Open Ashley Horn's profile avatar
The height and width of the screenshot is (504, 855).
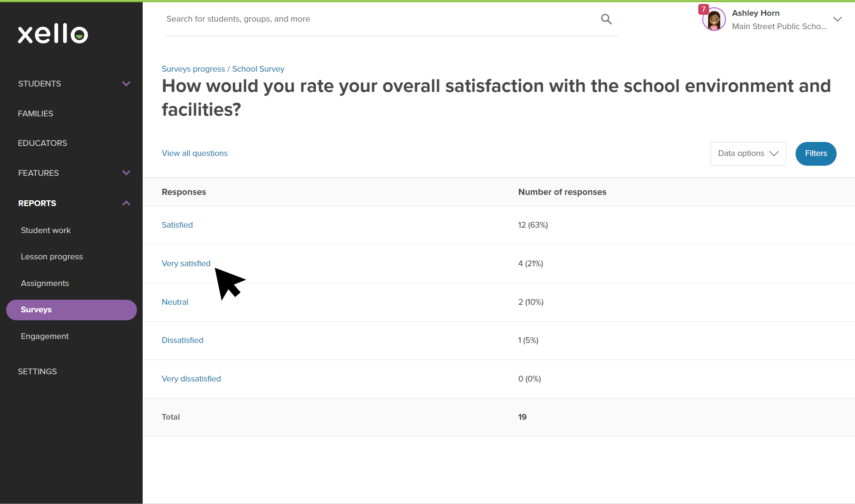click(714, 19)
